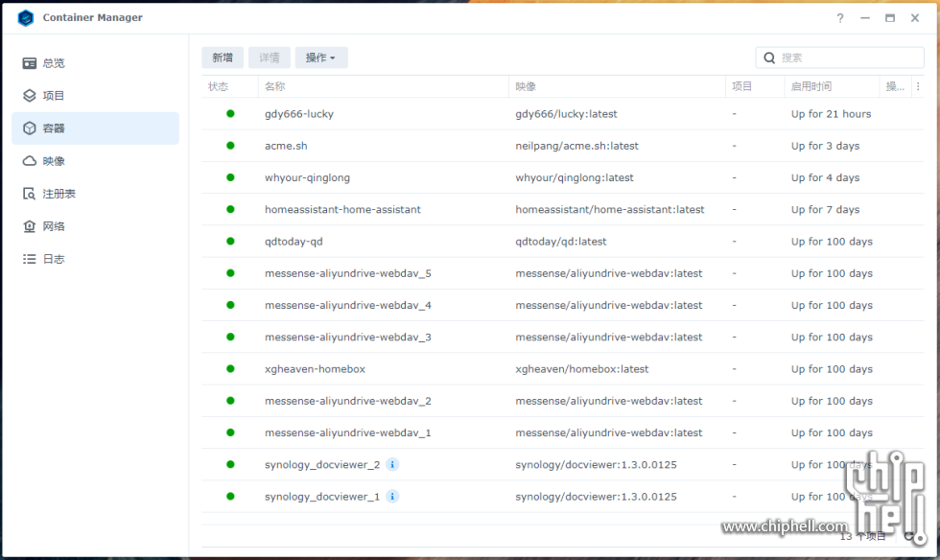940x560 pixels.
Task: Select the xgheaven-homebox container name
Action: [x=315, y=369]
